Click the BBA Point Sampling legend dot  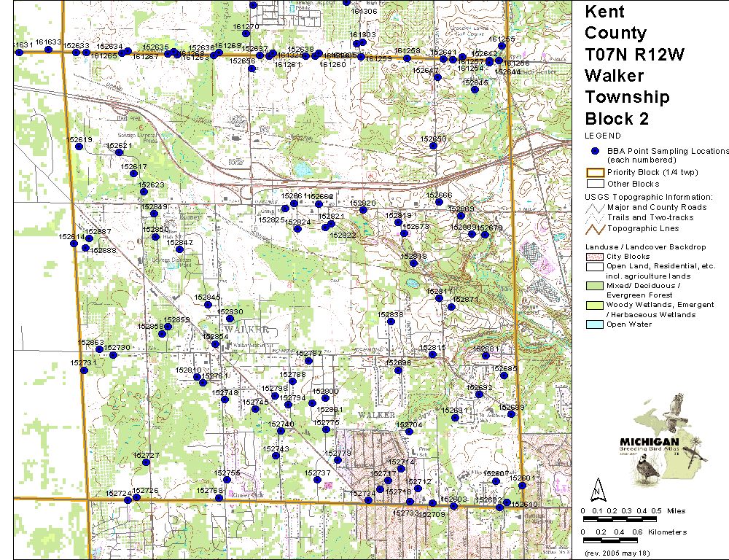click(596, 150)
